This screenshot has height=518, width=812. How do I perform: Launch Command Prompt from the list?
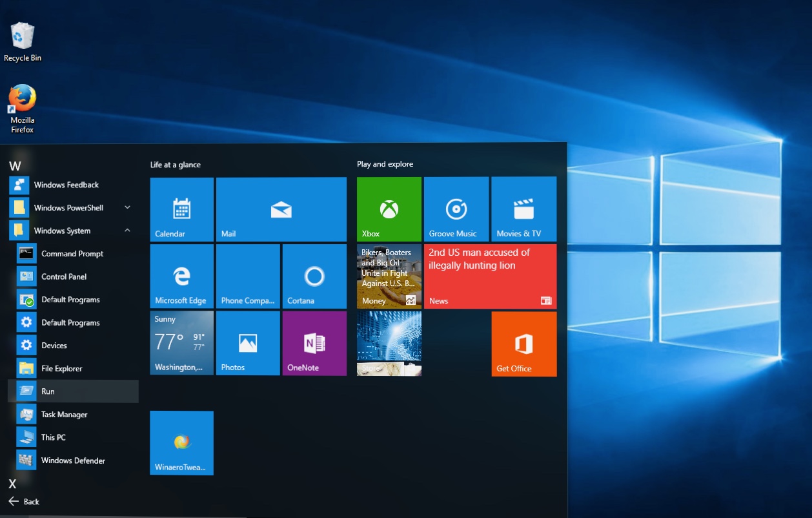pyautogui.click(x=73, y=254)
